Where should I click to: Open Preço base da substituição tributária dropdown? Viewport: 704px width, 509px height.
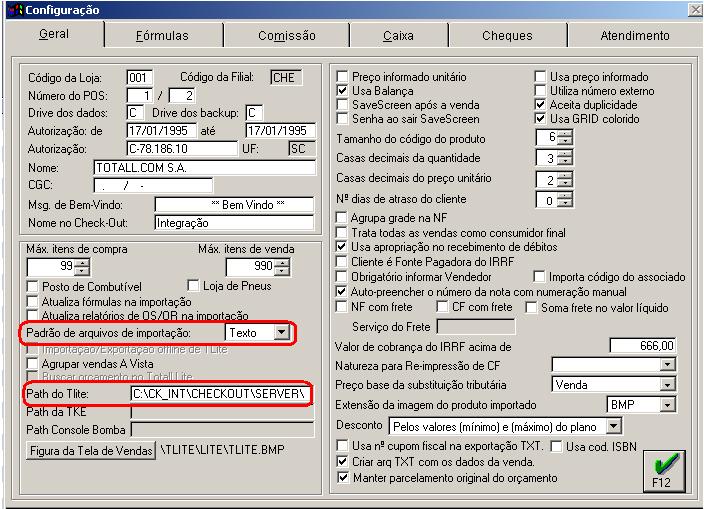point(668,384)
